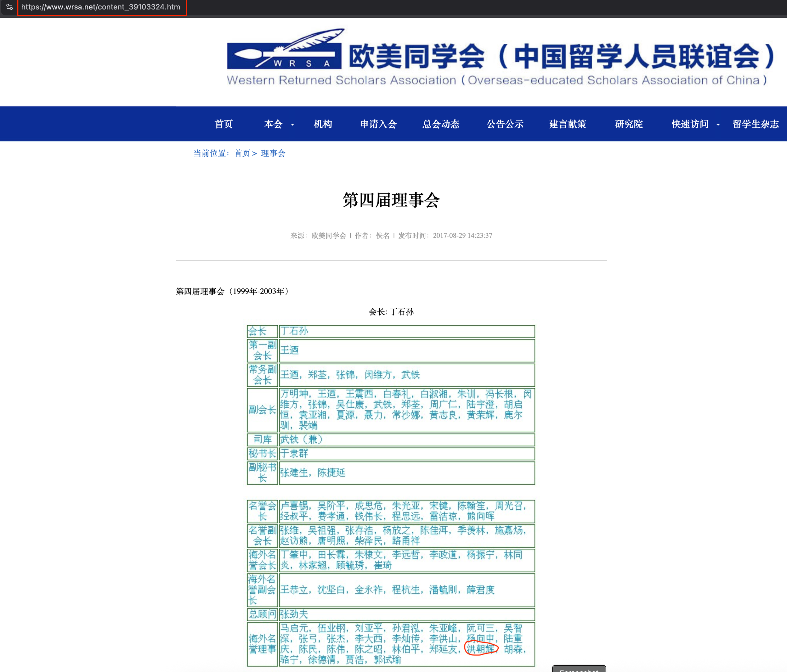Viewport: 787px width, 672px height.
Task: Open the 机构 menu item
Action: click(x=323, y=124)
